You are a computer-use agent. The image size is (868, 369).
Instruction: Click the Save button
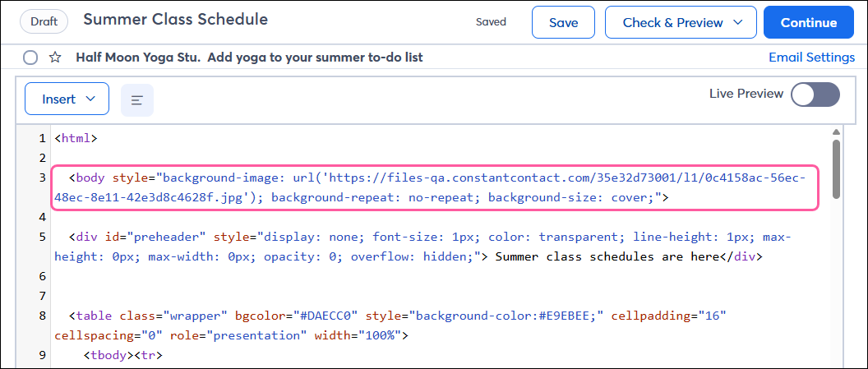[x=563, y=22]
